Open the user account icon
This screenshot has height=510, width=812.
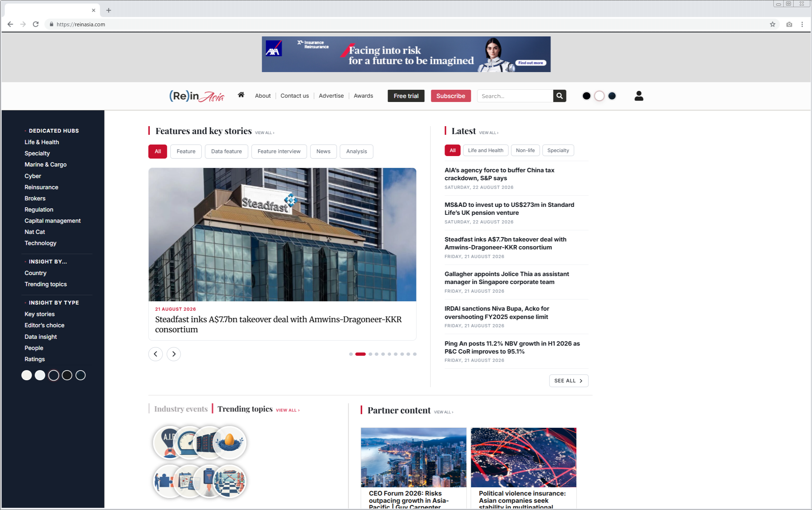pos(639,96)
